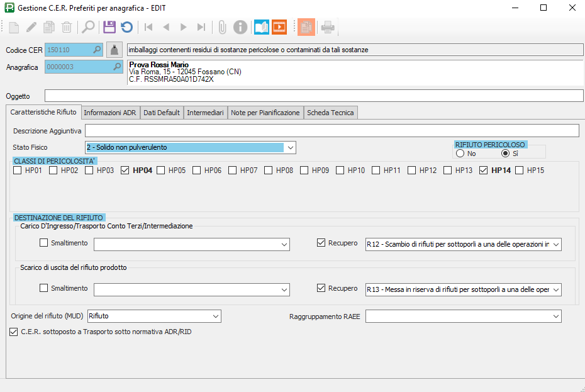Switch to the Informazioni ADR tab
This screenshot has width=585, height=392.
(109, 113)
